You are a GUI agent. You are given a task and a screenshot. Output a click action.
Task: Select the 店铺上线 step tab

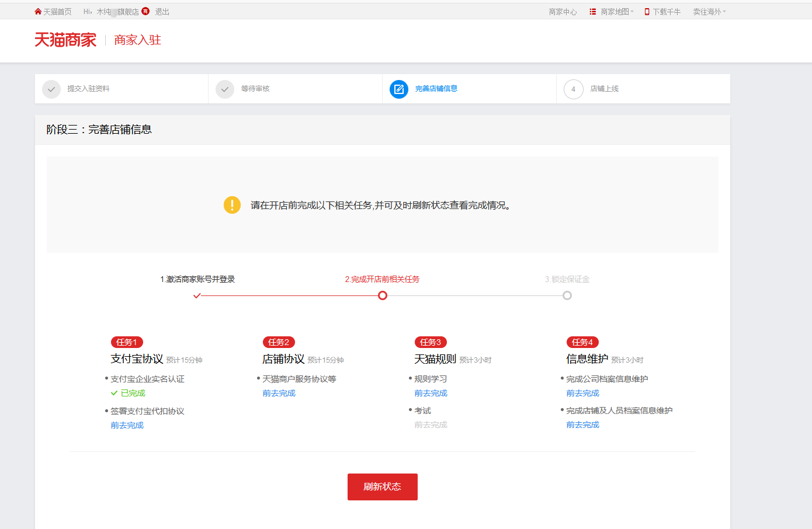pos(643,89)
